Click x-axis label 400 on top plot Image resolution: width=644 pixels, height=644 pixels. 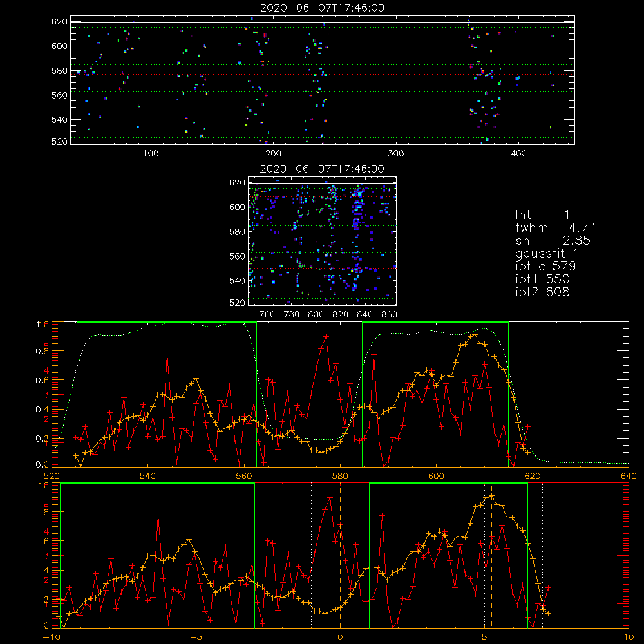(x=518, y=154)
